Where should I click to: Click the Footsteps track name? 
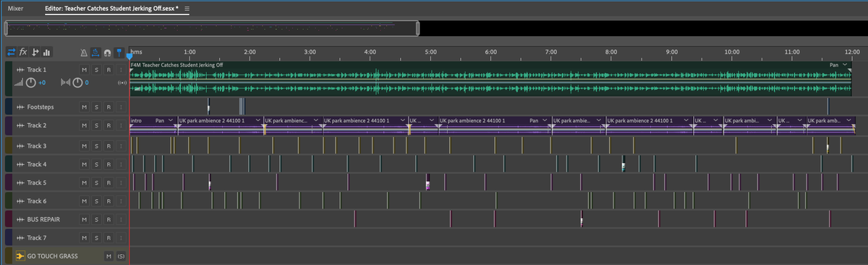41,107
